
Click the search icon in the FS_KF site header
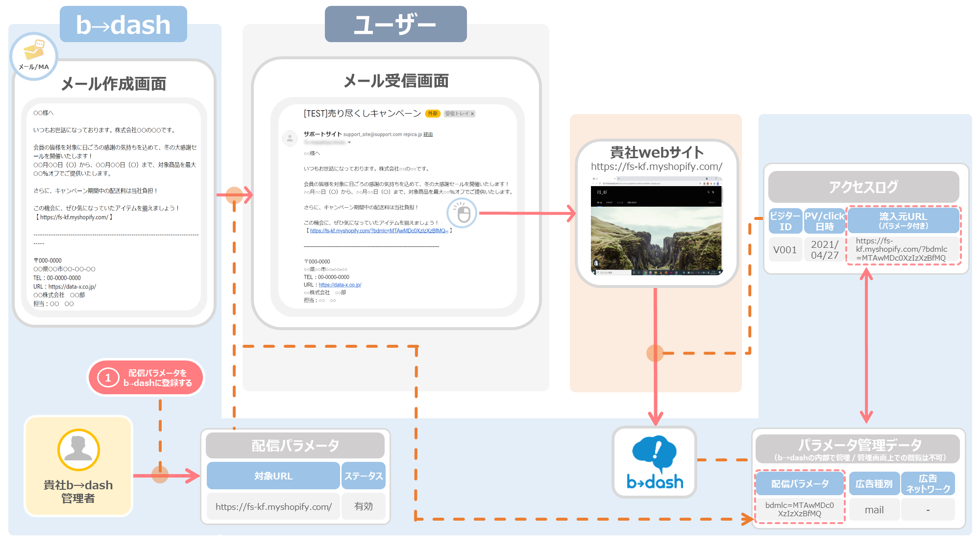click(x=708, y=192)
